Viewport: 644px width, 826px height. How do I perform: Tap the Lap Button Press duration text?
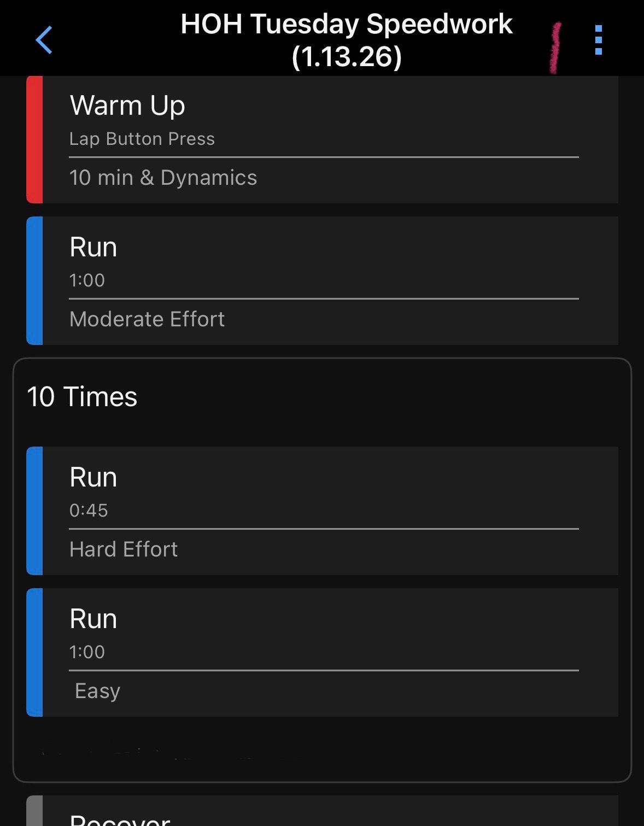[x=142, y=139]
